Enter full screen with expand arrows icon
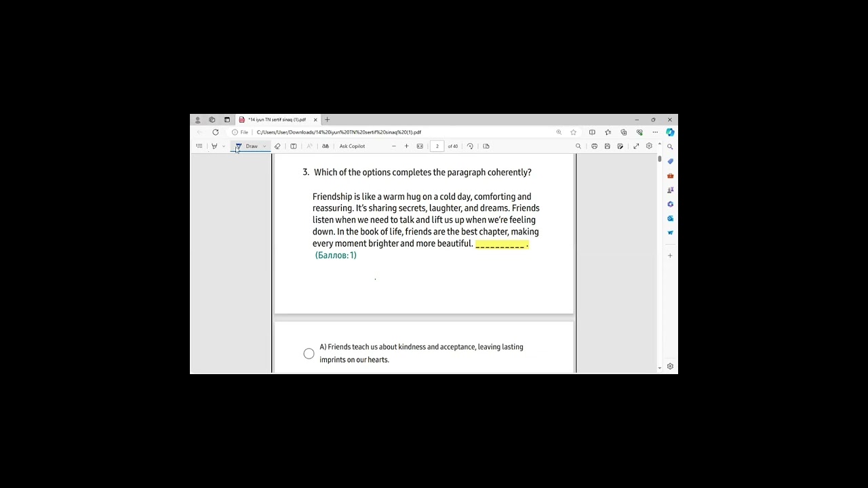This screenshot has height=488, width=868. pos(636,146)
